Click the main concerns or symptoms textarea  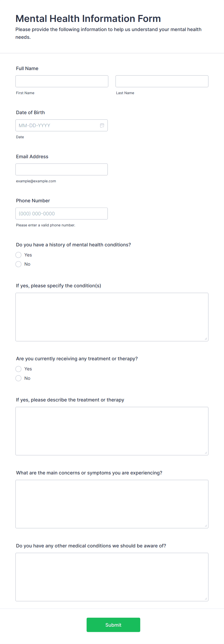pos(112,504)
